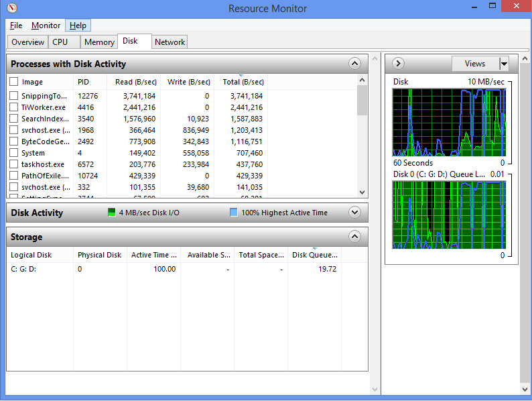This screenshot has width=532, height=401.
Task: Click the process list scrollbar thumb
Action: pos(362,100)
